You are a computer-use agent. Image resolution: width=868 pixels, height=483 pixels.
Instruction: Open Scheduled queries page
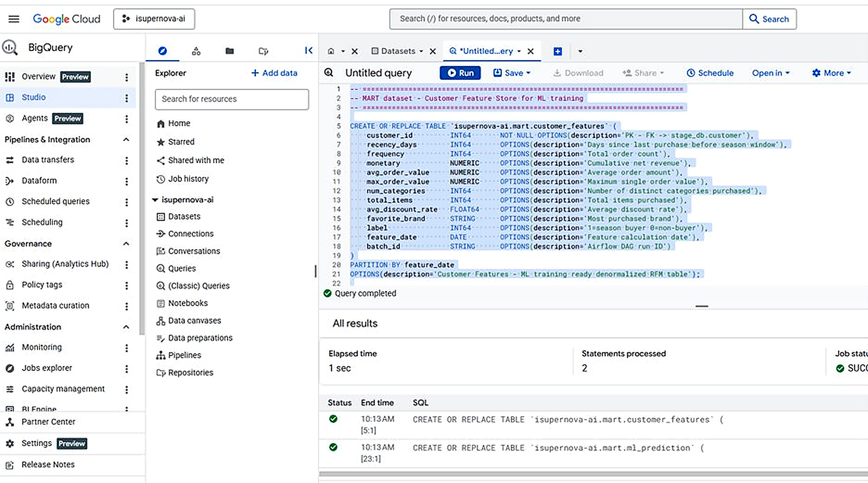pos(56,202)
